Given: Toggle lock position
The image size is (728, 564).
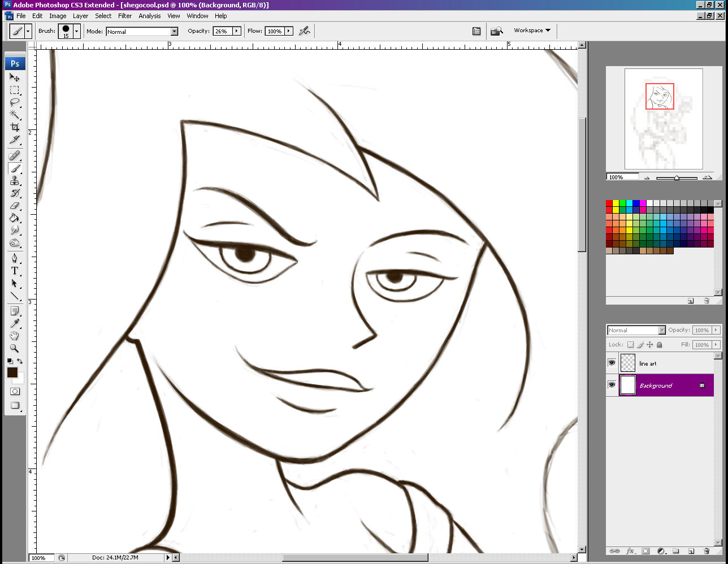Looking at the screenshot, I should pos(650,345).
